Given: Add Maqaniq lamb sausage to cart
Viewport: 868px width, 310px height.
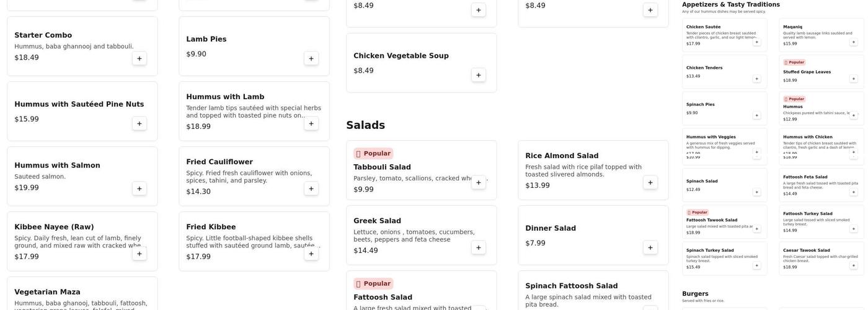Looking at the screenshot, I should coord(853,42).
